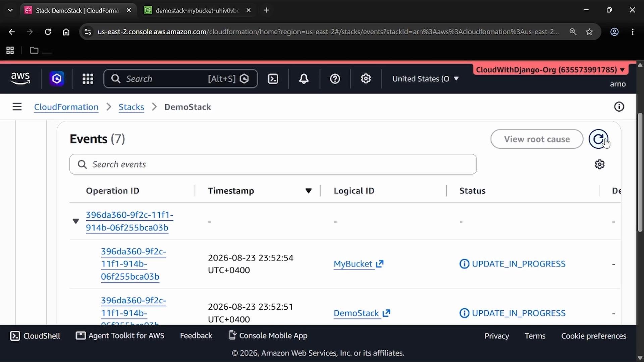Sort events by the Timestamp arrow
This screenshot has height=362, width=644.
point(309,191)
